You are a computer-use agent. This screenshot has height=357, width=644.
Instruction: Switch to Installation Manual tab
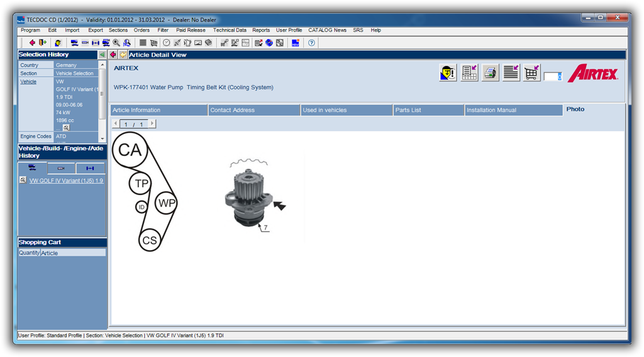513,110
